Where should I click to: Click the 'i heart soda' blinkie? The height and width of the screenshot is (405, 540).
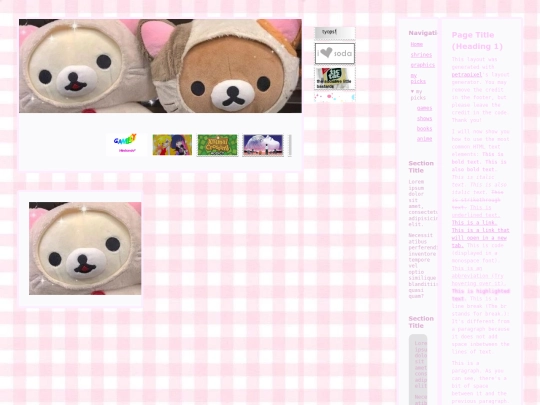point(334,53)
